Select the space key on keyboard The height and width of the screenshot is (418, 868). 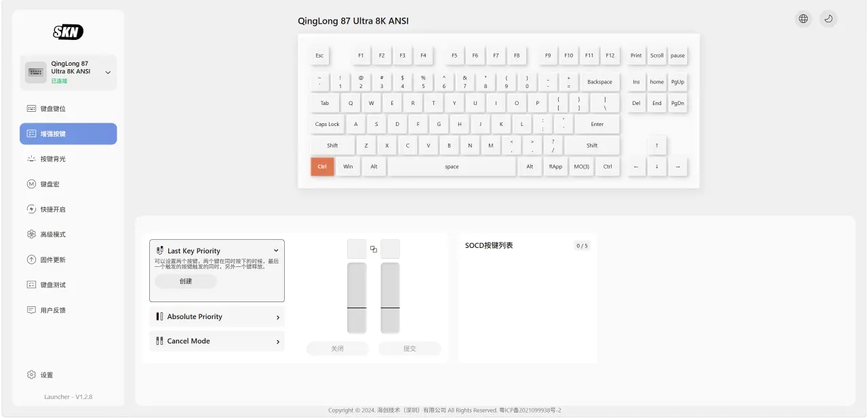coord(452,166)
